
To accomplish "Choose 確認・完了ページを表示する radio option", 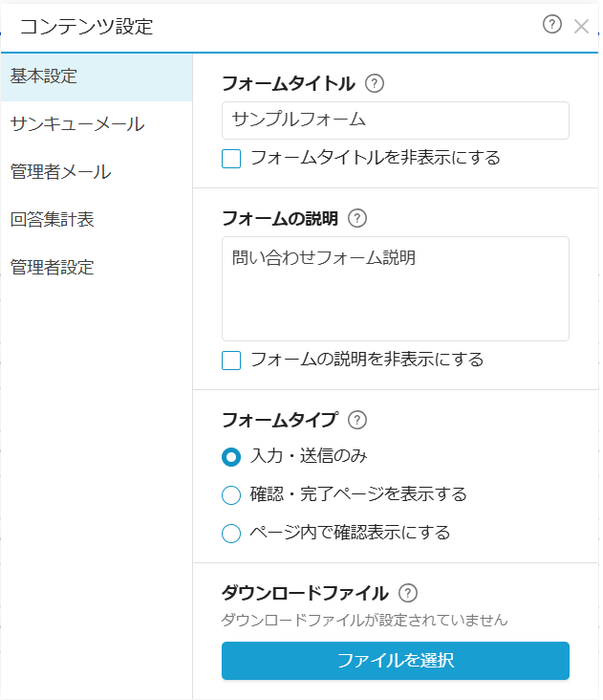I will point(231,494).
